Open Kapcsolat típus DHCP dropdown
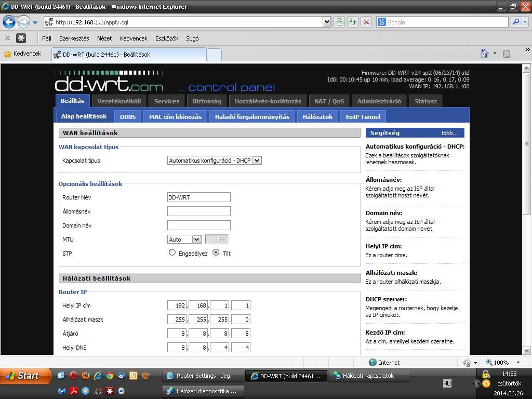 coord(215,161)
